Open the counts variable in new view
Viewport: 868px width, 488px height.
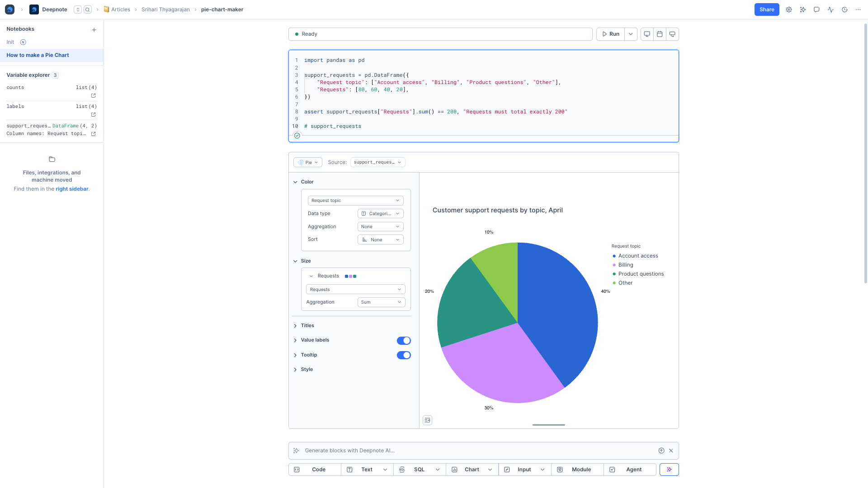tap(94, 96)
